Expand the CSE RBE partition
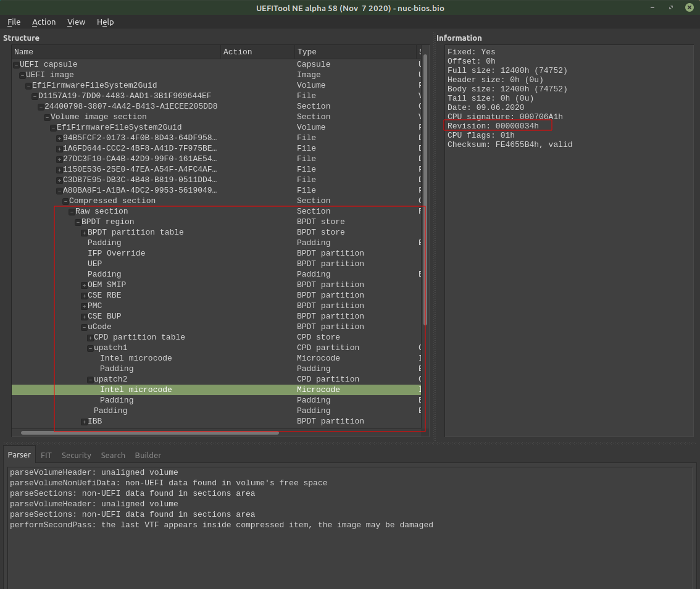 pyautogui.click(x=84, y=296)
